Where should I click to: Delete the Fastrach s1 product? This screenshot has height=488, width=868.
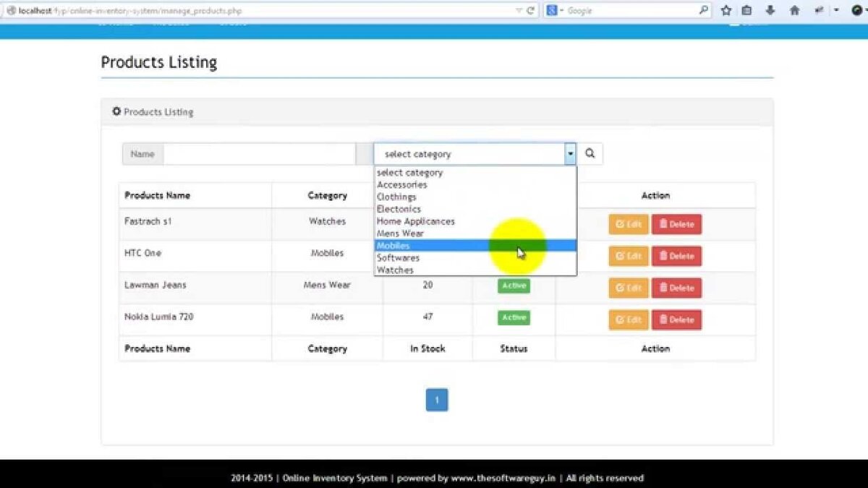[676, 224]
